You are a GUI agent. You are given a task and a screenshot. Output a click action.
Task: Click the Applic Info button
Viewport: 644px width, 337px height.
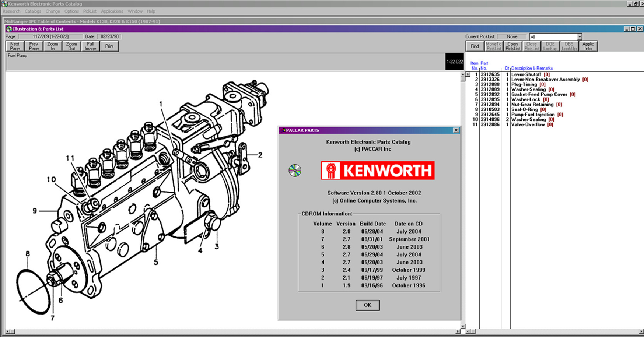tap(588, 46)
